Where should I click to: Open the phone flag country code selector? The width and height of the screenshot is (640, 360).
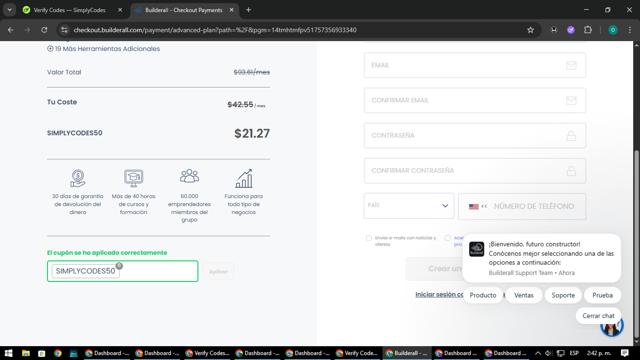click(478, 207)
